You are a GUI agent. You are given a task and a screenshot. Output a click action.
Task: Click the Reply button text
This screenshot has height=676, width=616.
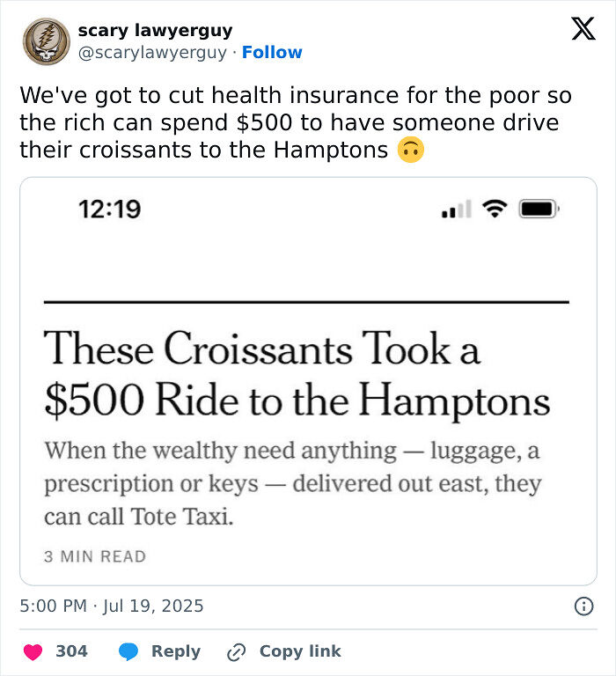click(x=176, y=651)
